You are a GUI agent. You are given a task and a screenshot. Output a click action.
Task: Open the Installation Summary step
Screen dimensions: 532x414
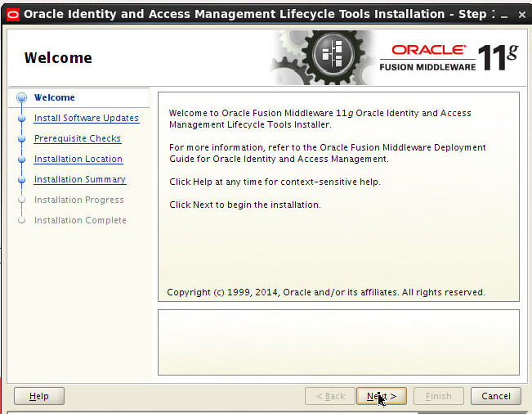80,179
